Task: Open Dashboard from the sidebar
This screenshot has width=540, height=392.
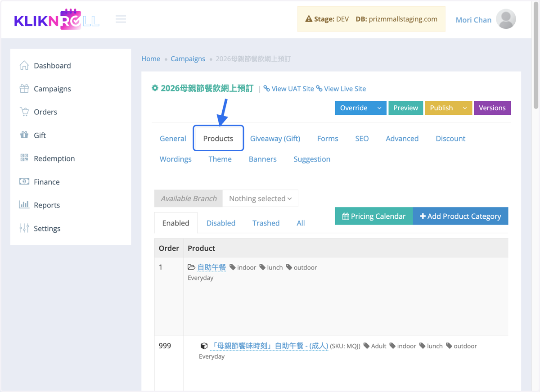Action: [52, 65]
